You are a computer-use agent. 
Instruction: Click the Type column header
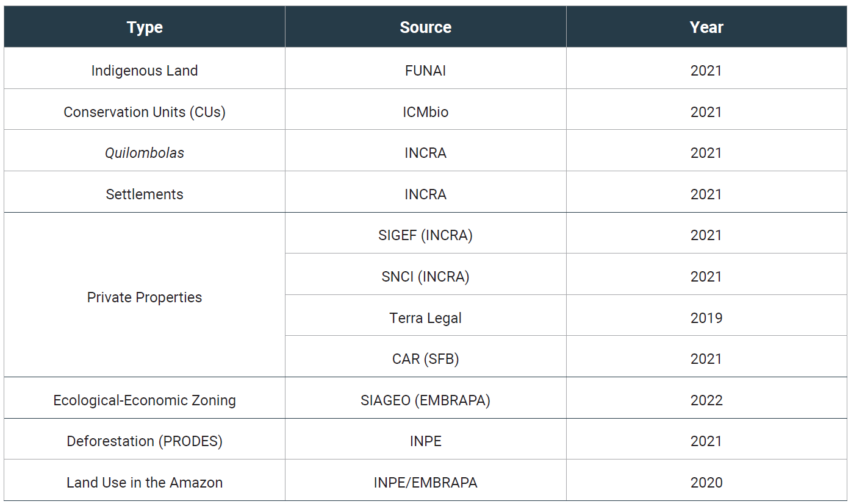pos(145,27)
